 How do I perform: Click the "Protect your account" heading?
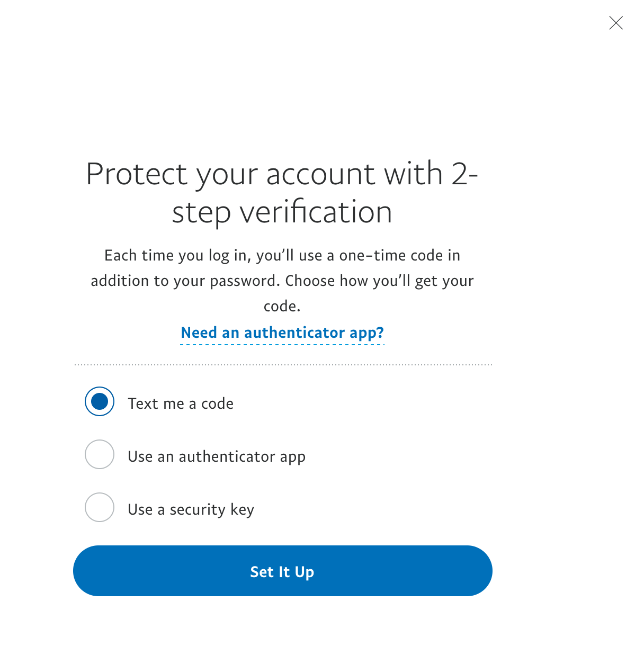click(x=282, y=174)
